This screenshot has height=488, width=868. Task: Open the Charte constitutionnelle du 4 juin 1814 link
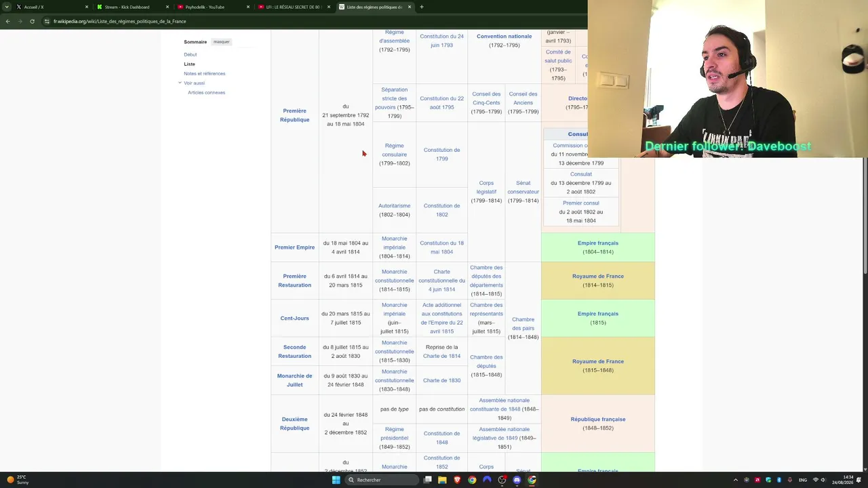coord(441,281)
